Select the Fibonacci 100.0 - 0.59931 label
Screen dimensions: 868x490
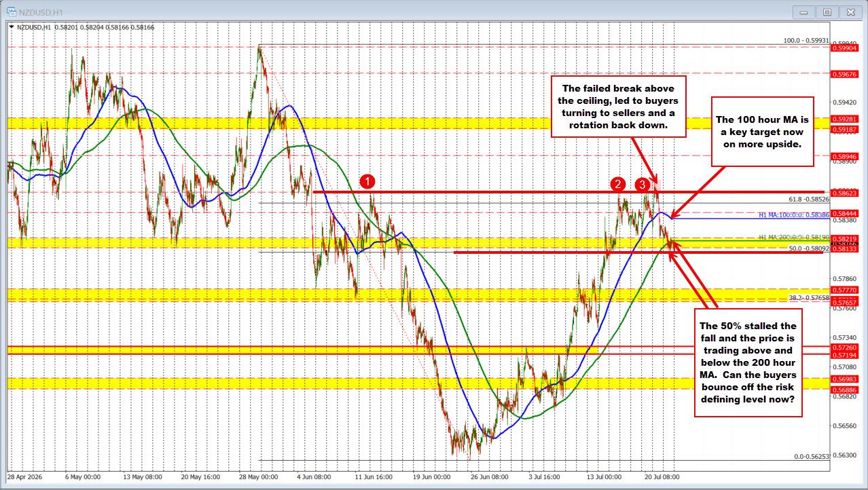coord(806,40)
